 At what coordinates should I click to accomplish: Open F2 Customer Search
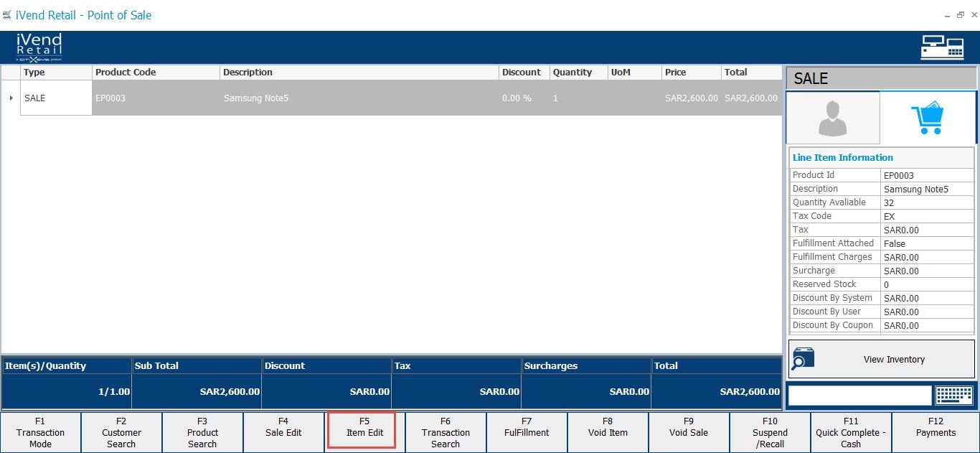point(121,432)
